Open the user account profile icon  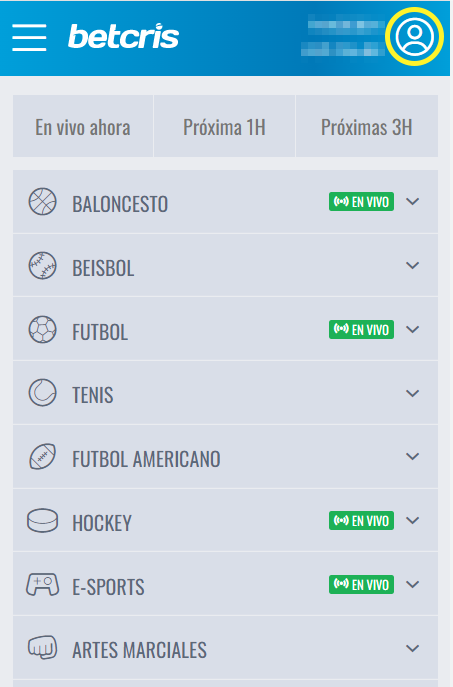pyautogui.click(x=414, y=36)
